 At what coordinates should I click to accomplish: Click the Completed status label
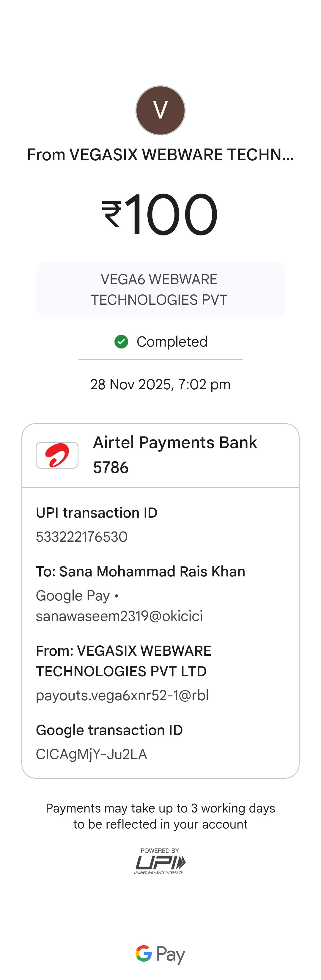tap(172, 342)
